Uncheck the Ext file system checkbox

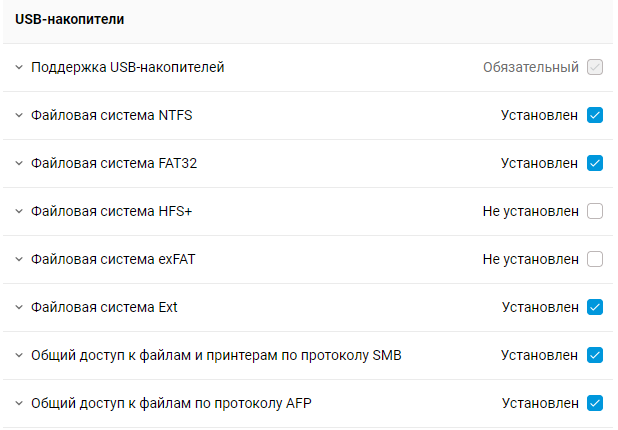(595, 307)
